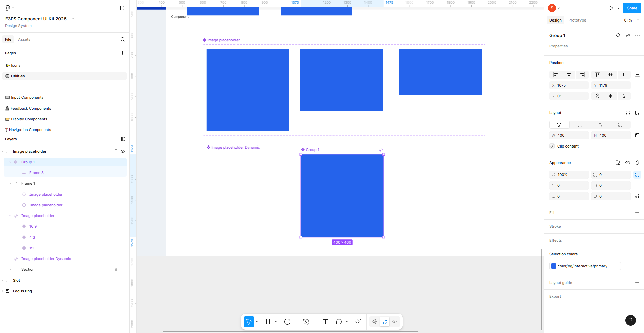Unlock the Section layer
This screenshot has height=333, width=644.
(x=116, y=269)
